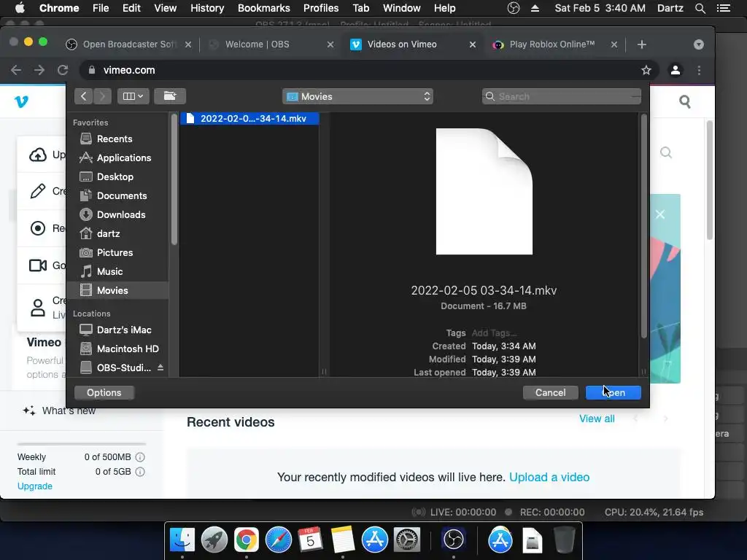Image resolution: width=747 pixels, height=560 pixels.
Task: Click the blue Open button
Action: 613,393
